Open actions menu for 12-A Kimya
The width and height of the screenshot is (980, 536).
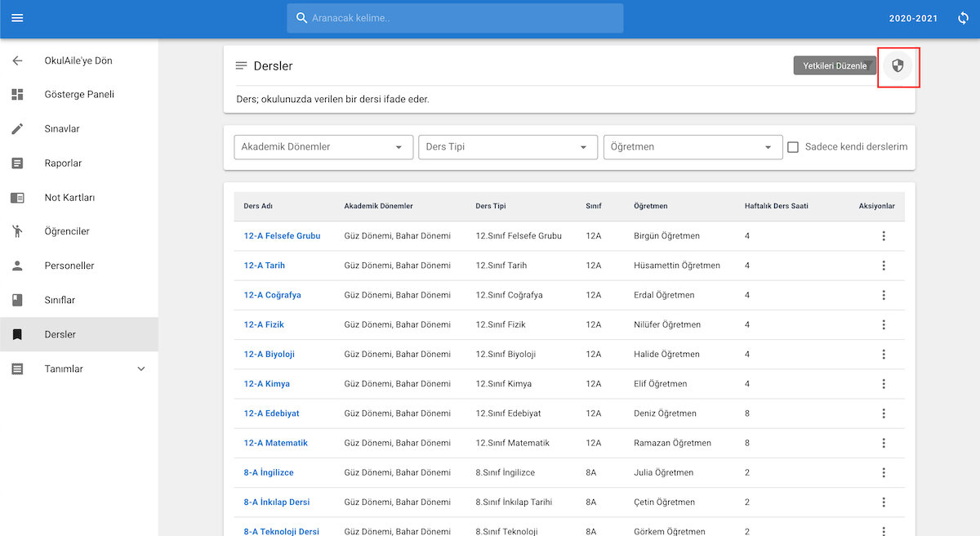[883, 384]
